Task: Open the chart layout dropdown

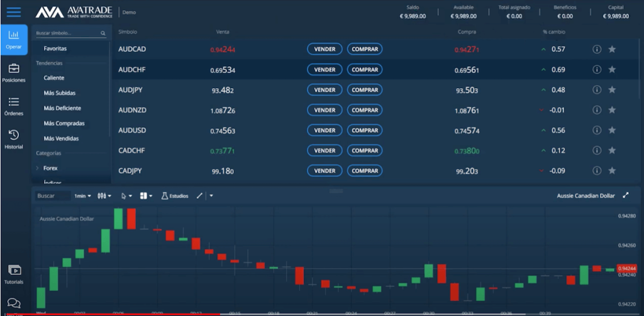Action: [146, 196]
